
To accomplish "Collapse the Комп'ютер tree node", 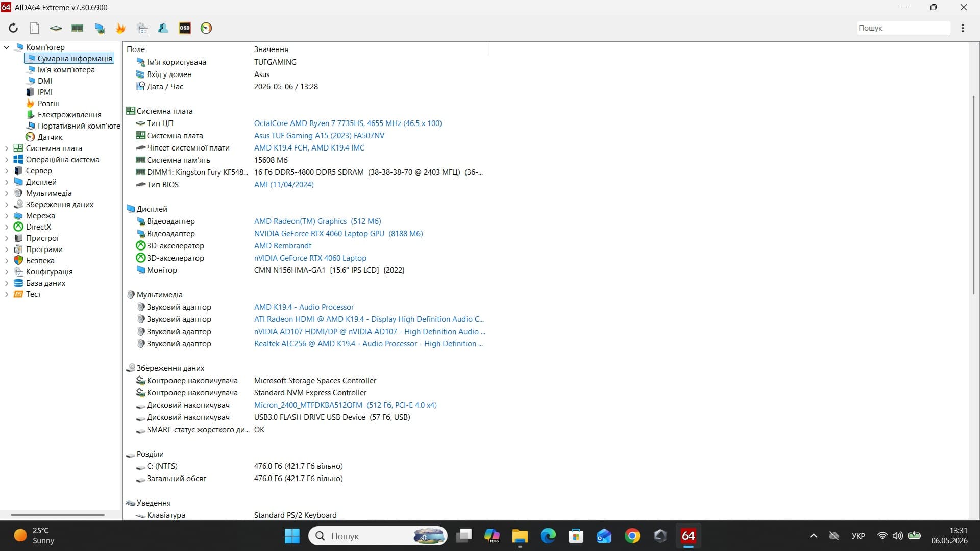I will [7, 47].
